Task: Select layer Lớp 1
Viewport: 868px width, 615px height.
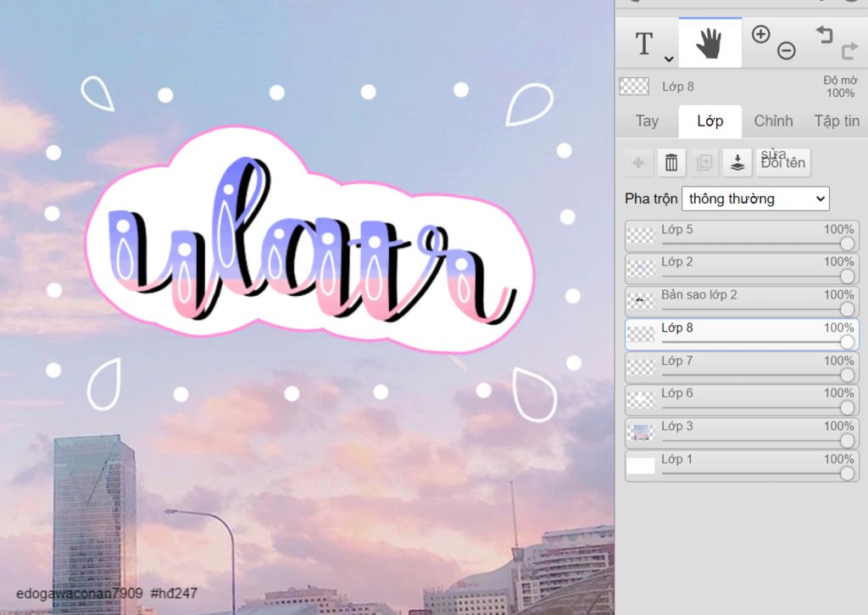Action: pyautogui.click(x=742, y=466)
